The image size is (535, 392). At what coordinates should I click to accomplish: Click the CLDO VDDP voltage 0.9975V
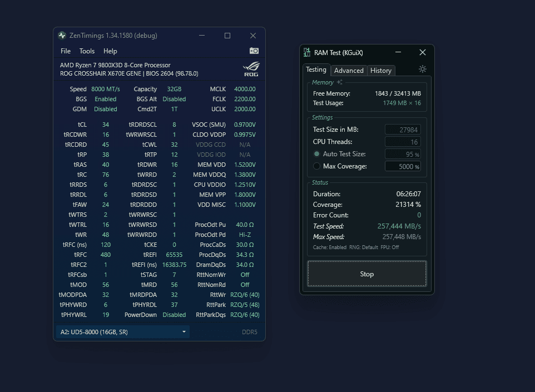pyautogui.click(x=245, y=135)
